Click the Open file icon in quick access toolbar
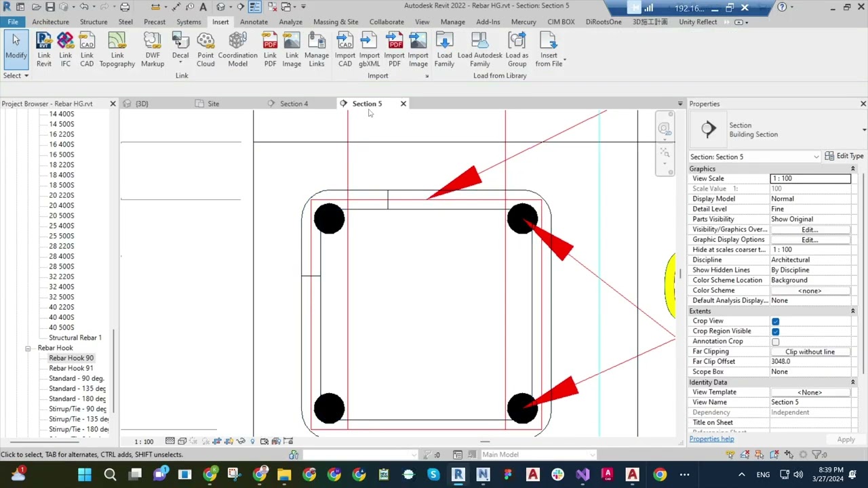Viewport: 868px width, 488px height. pyautogui.click(x=35, y=7)
